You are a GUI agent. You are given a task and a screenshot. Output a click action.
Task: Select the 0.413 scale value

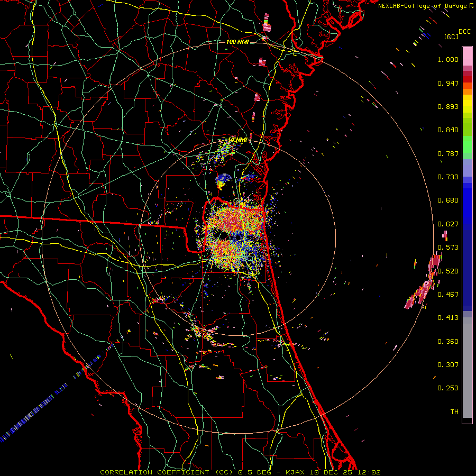448,318
